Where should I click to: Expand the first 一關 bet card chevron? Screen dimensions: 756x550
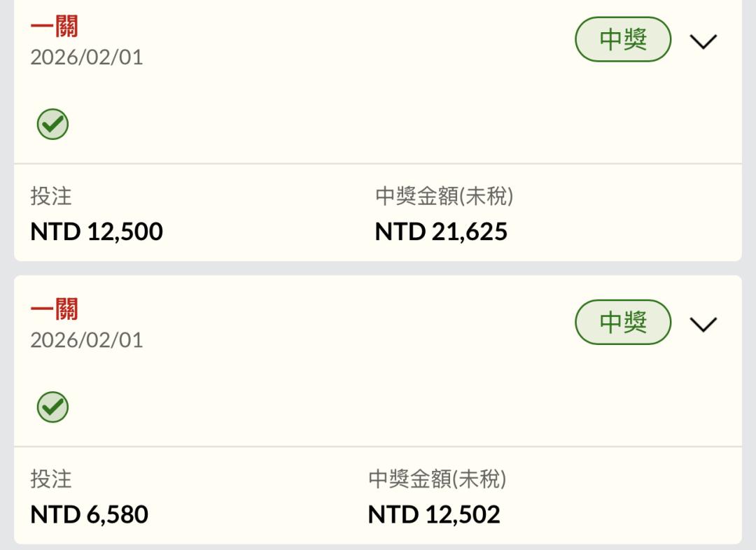click(x=703, y=41)
